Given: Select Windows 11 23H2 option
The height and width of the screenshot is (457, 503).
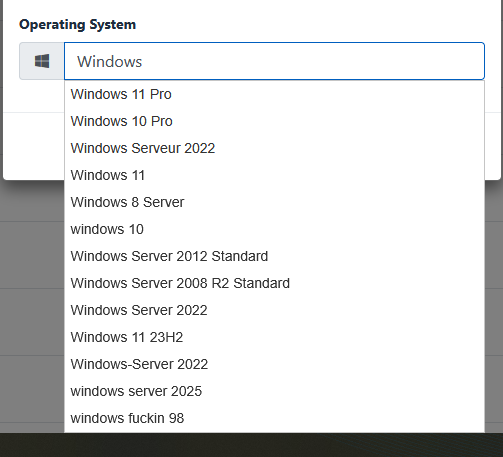Looking at the screenshot, I should (x=274, y=337).
